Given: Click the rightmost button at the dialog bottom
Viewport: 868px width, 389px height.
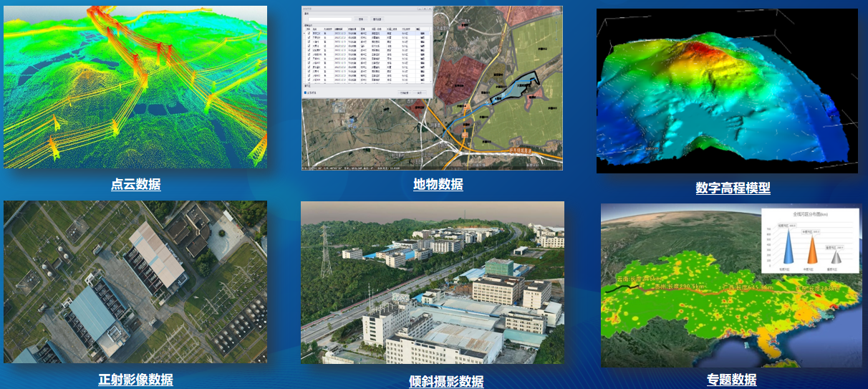Looking at the screenshot, I should pyautogui.click(x=421, y=92).
